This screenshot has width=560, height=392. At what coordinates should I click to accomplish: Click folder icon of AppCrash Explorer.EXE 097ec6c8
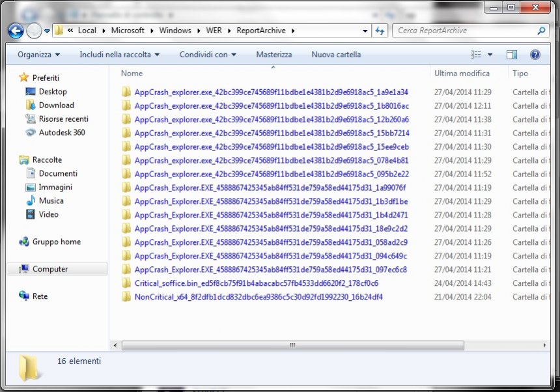126,270
